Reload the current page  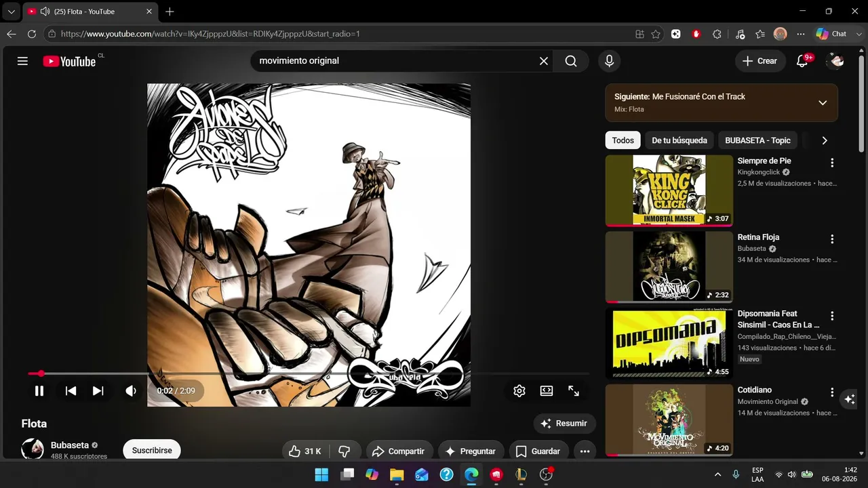click(32, 34)
